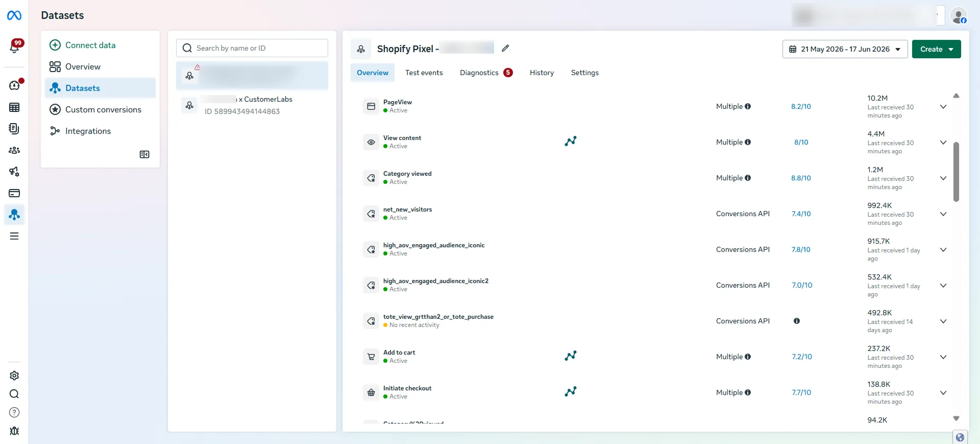Open the table grid icon in left rail
The height and width of the screenshot is (444, 980).
point(14,107)
